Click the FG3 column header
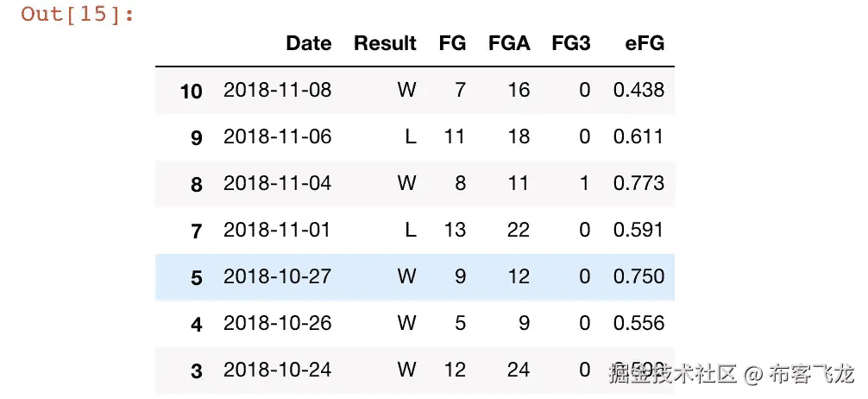The width and height of the screenshot is (868, 399). pyautogui.click(x=570, y=43)
